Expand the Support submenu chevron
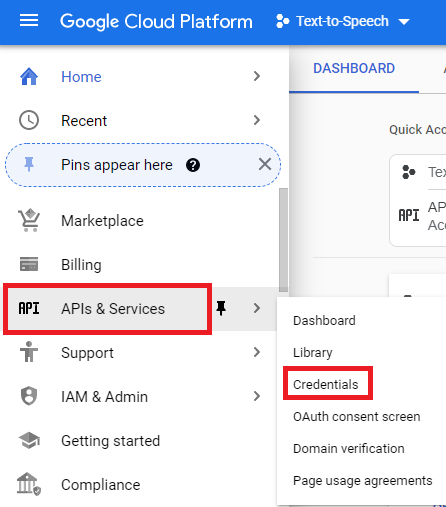Screen dimensions: 446x507 (256, 352)
